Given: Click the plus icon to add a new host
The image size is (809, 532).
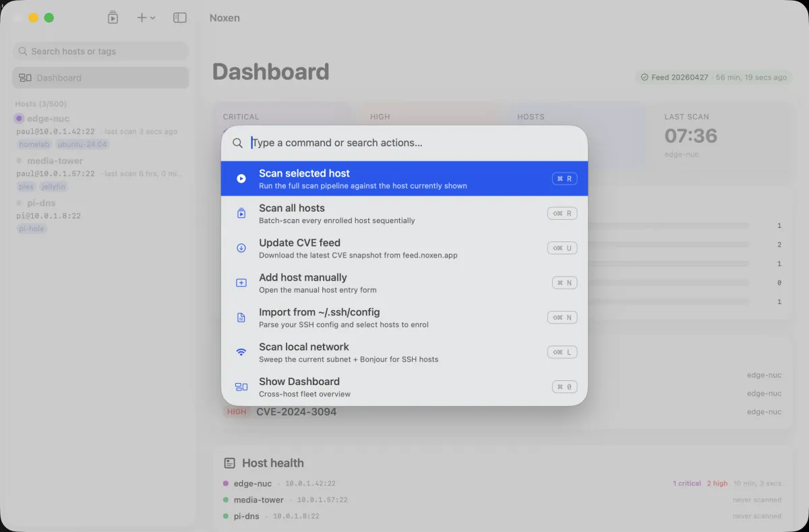Looking at the screenshot, I should coord(142,17).
